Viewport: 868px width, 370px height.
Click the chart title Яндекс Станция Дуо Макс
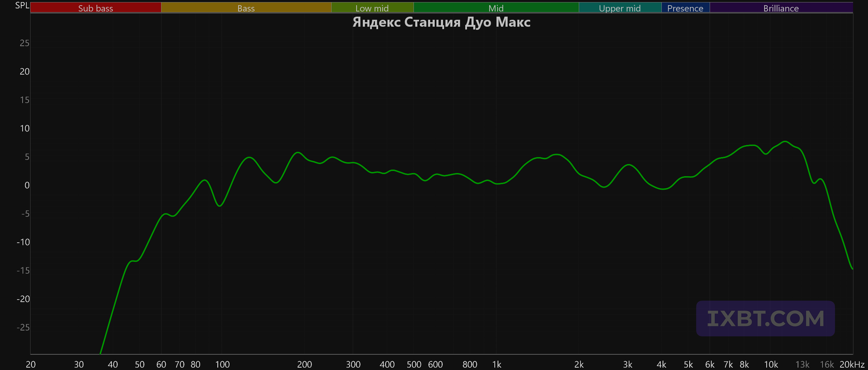pos(441,22)
